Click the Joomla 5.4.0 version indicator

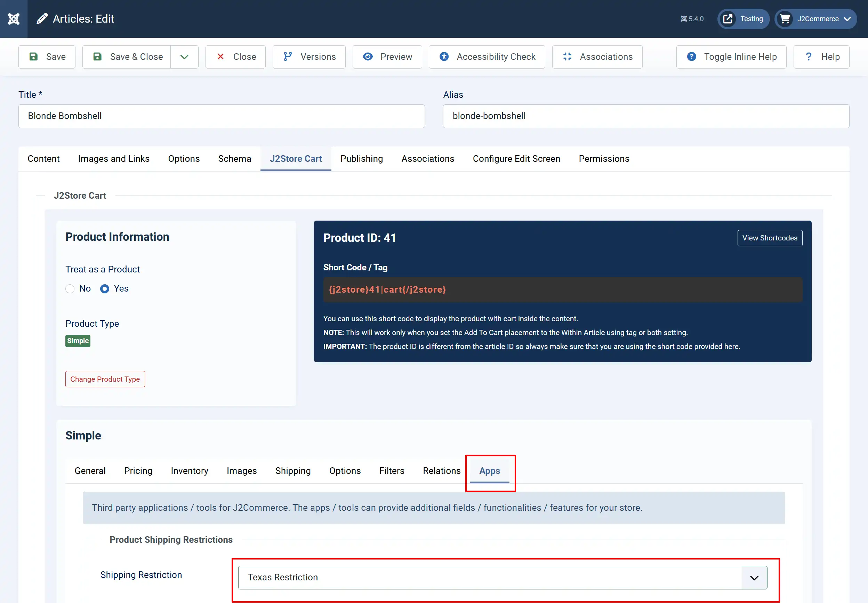tap(692, 19)
